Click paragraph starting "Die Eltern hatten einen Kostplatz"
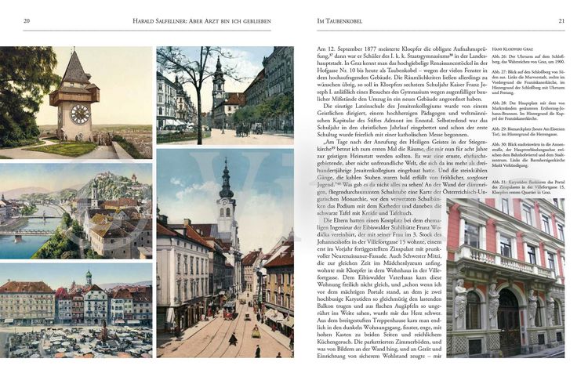The height and width of the screenshot is (391, 588). tap(379, 288)
